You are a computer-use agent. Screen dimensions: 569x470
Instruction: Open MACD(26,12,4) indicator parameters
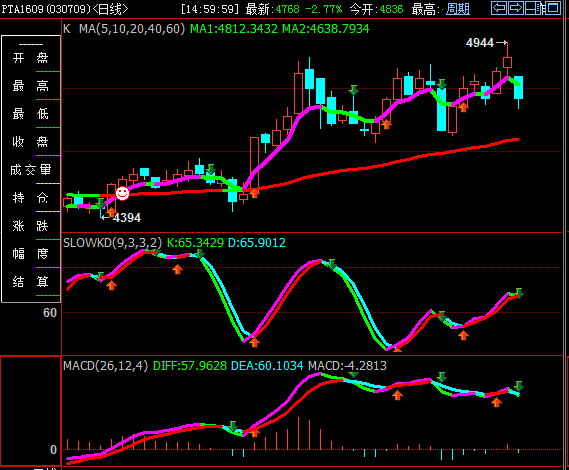click(x=106, y=365)
